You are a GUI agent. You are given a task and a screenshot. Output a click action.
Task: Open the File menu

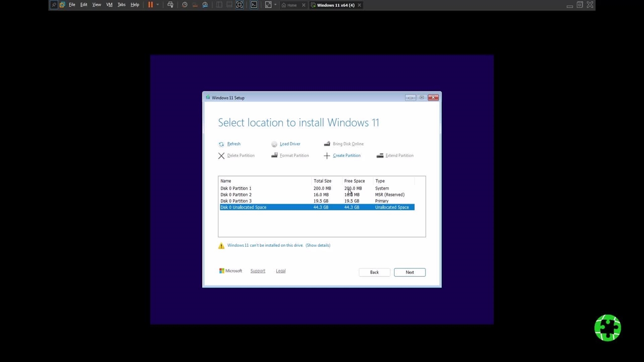[x=72, y=5]
